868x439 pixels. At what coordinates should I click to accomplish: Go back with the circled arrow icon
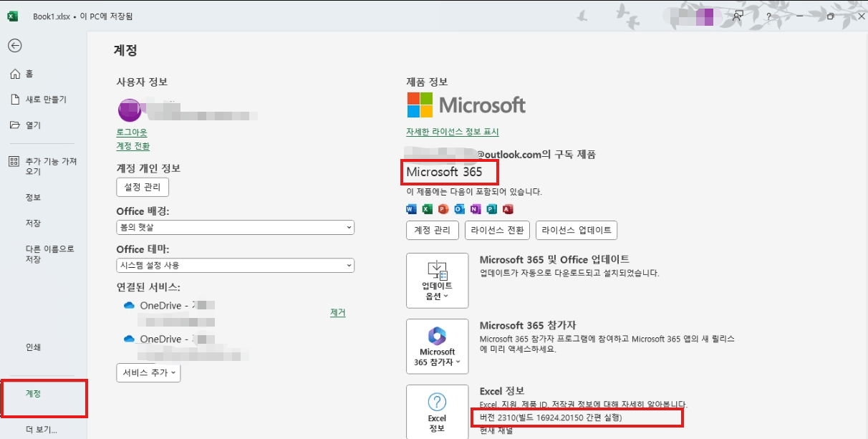[14, 45]
